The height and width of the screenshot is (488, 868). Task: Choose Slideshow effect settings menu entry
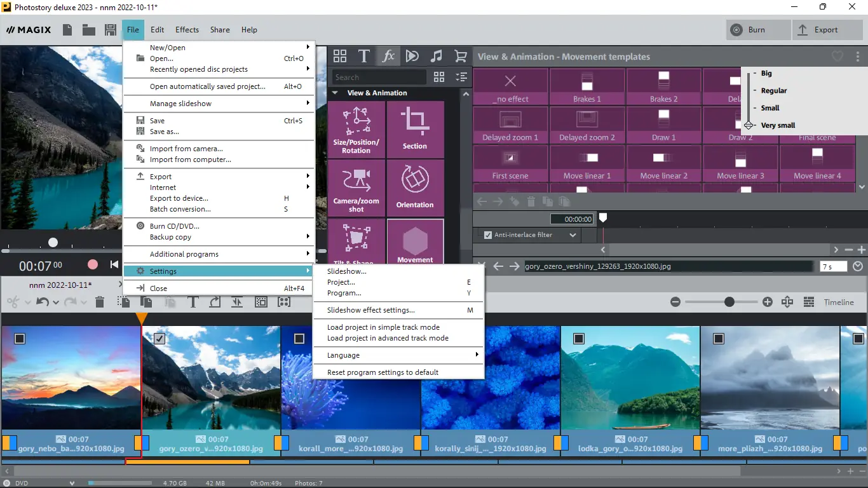click(370, 310)
